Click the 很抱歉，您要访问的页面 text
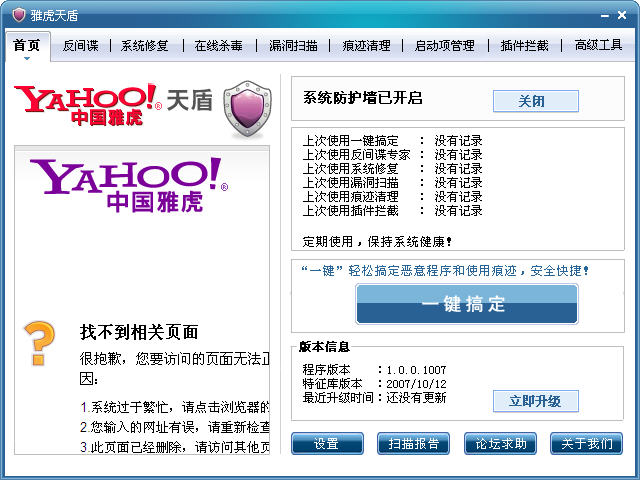 (175, 359)
